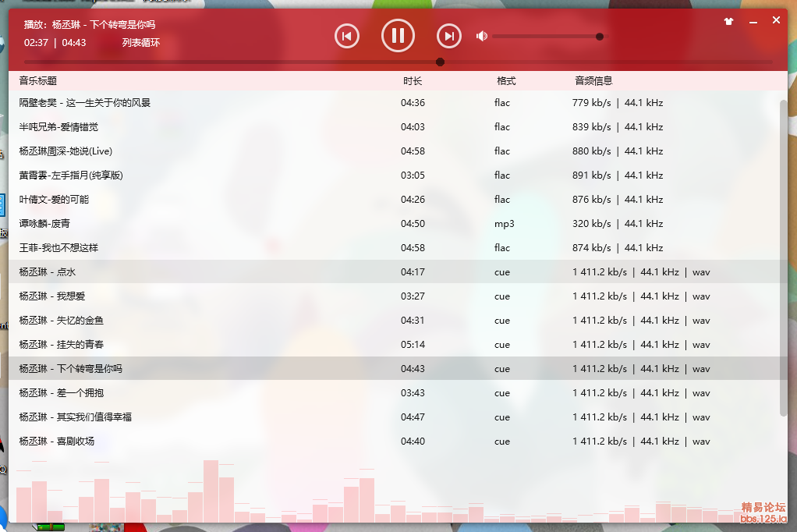The width and height of the screenshot is (797, 532).
Task: Click the mp3 format cell
Action: [505, 224]
